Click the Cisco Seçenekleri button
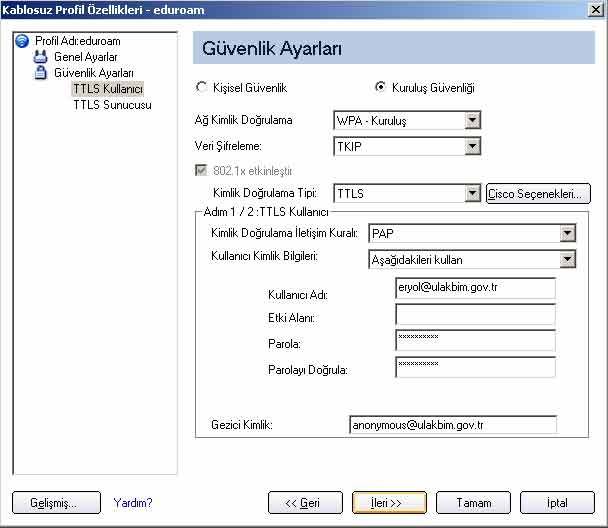The height and width of the screenshot is (528, 608). click(538, 193)
